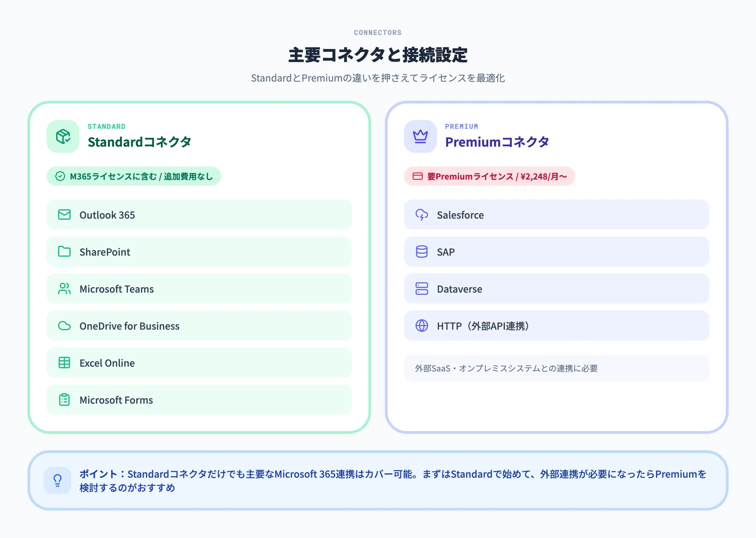The width and height of the screenshot is (756, 538).
Task: Select the Excel Online spreadsheet icon
Action: point(64,363)
